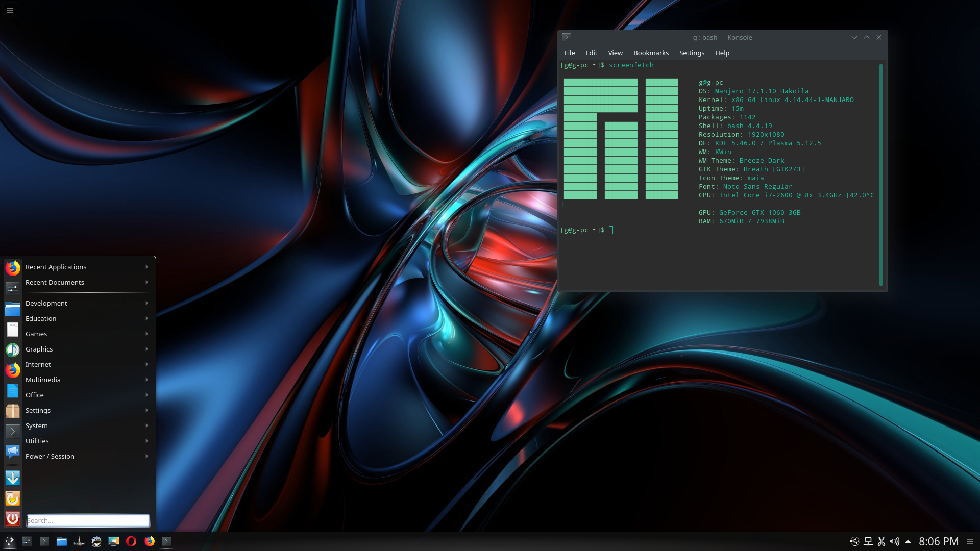Open the Power / Session category
The image size is (980, 551).
coord(87,456)
